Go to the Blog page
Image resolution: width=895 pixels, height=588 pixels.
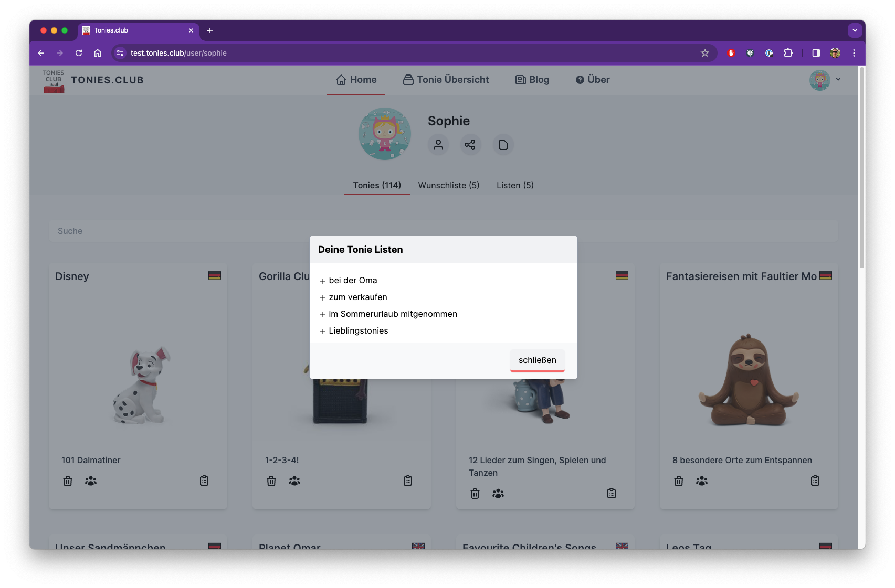(x=532, y=80)
